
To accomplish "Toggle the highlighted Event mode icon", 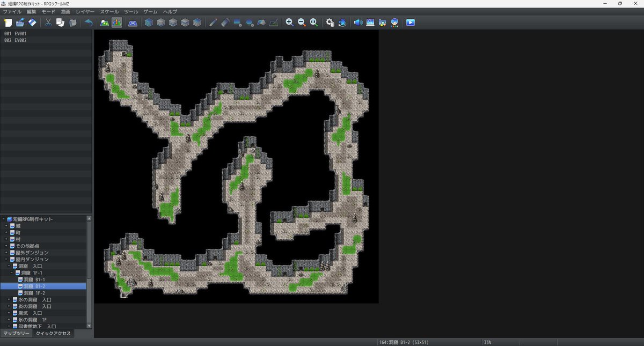I will coord(117,23).
